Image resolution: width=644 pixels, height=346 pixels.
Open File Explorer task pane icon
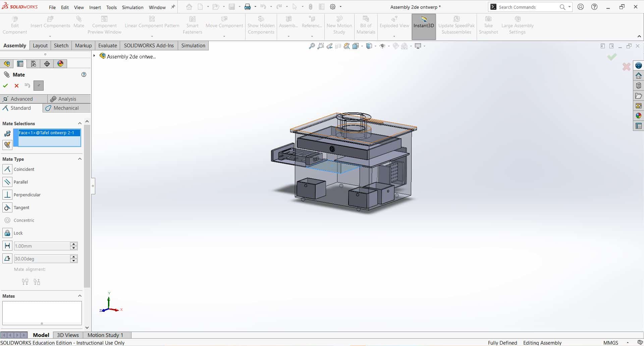coord(638,96)
